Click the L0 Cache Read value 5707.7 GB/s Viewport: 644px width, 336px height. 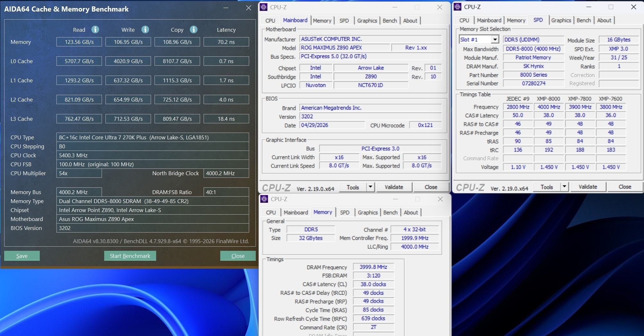(79, 61)
